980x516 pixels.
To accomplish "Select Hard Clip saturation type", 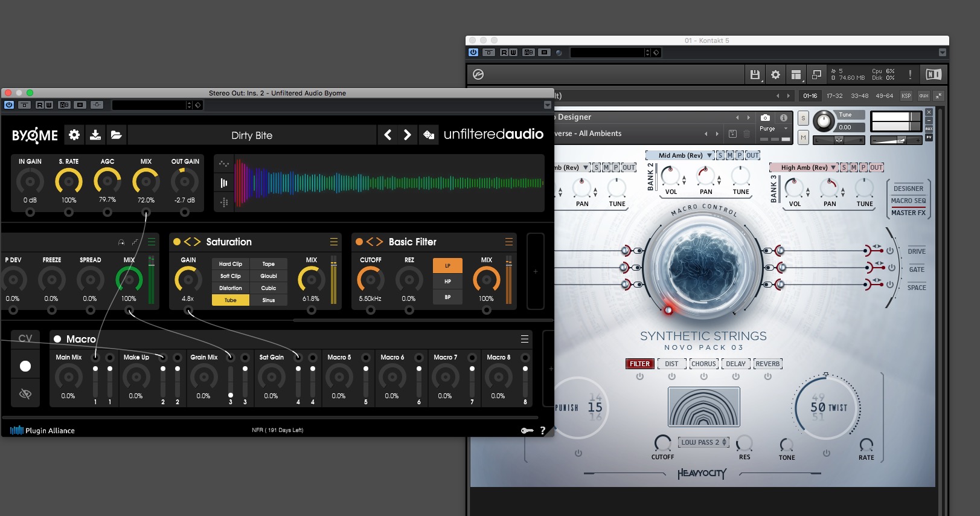I will point(230,264).
